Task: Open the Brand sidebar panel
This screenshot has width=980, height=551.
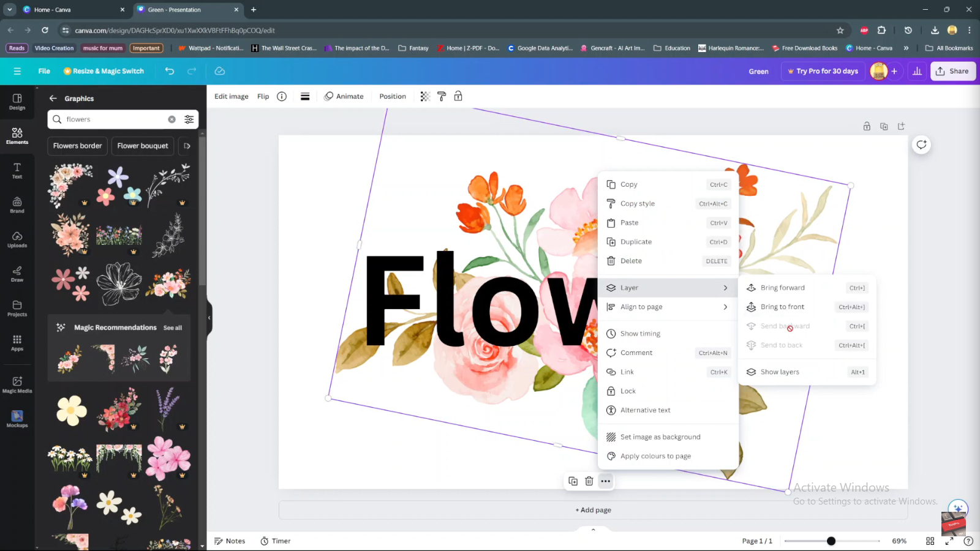Action: 17,205
